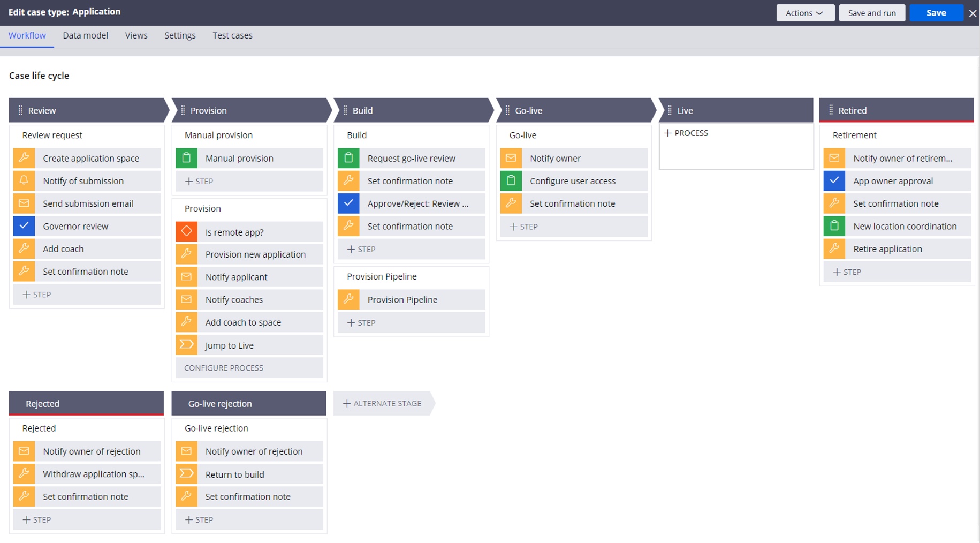Select the Rejected alternate stage header

click(86, 403)
